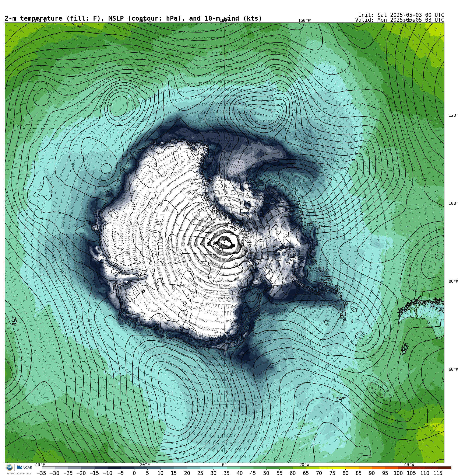Image resolution: width=458 pixels, height=476 pixels.
Task: Pick the dark red swatch between 105 and 110
Action: tap(418, 468)
